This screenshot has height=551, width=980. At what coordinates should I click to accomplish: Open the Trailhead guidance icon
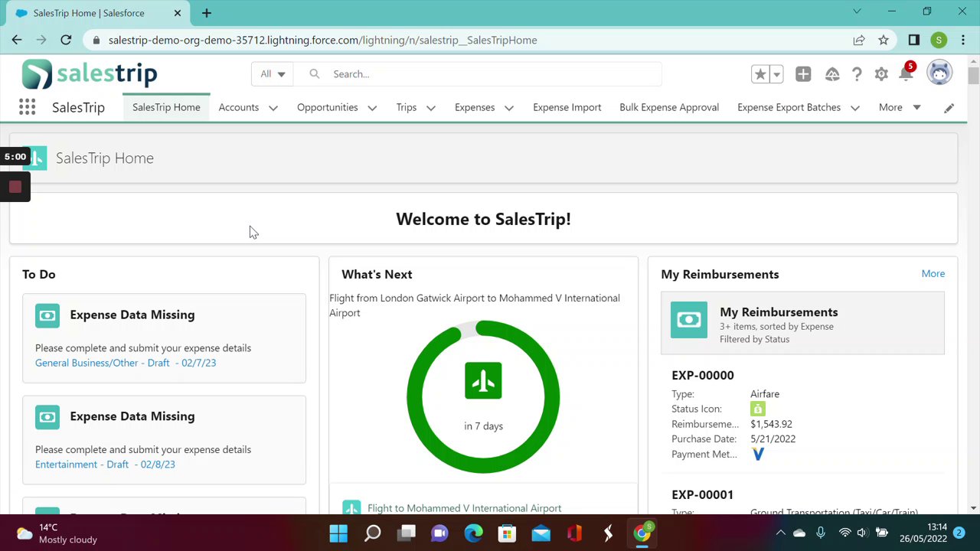[x=832, y=74]
